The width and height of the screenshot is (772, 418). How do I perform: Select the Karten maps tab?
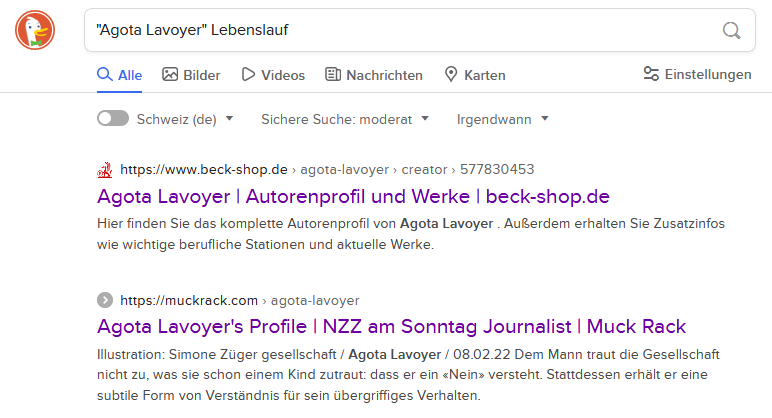pos(474,75)
